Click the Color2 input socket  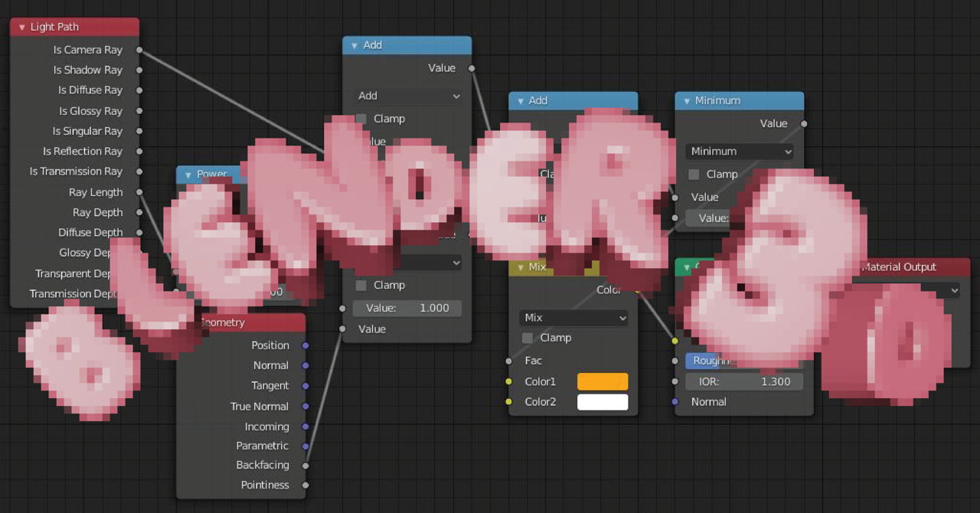click(509, 402)
